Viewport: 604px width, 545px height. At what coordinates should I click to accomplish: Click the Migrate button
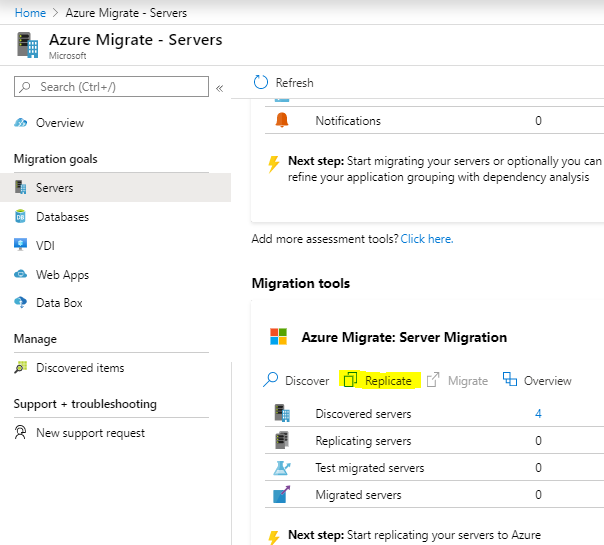pyautogui.click(x=468, y=381)
